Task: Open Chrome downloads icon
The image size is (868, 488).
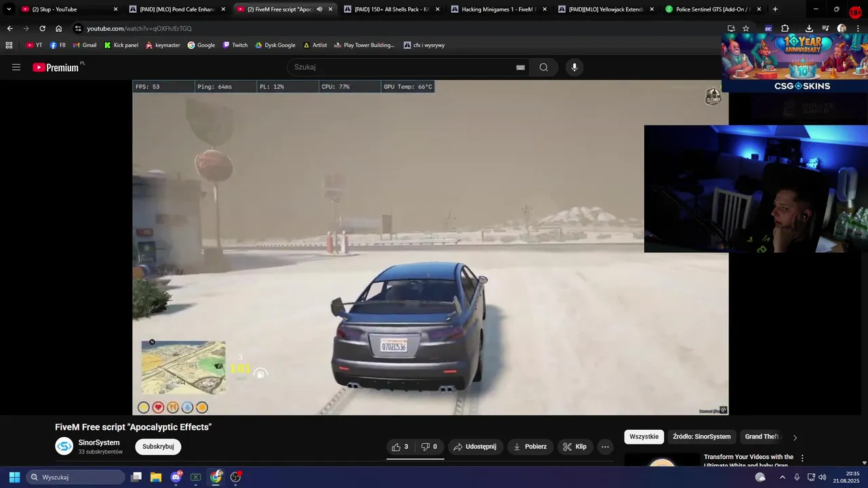Action: pos(809,28)
